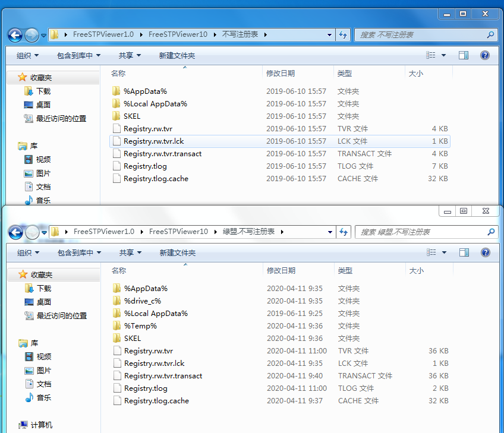Select Registry.rw.tvr.transact of 36 KB
Viewport: 504px width, 433px height.
pyautogui.click(x=281, y=376)
